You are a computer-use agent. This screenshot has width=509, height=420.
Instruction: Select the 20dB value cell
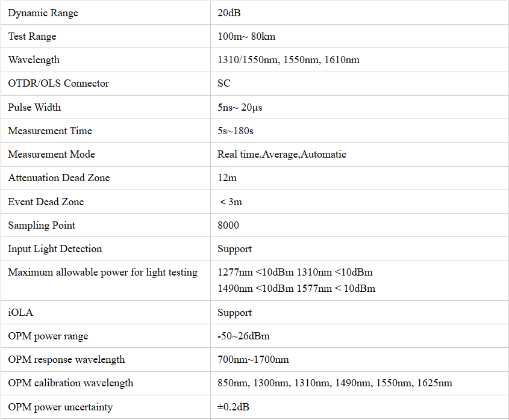(x=230, y=13)
